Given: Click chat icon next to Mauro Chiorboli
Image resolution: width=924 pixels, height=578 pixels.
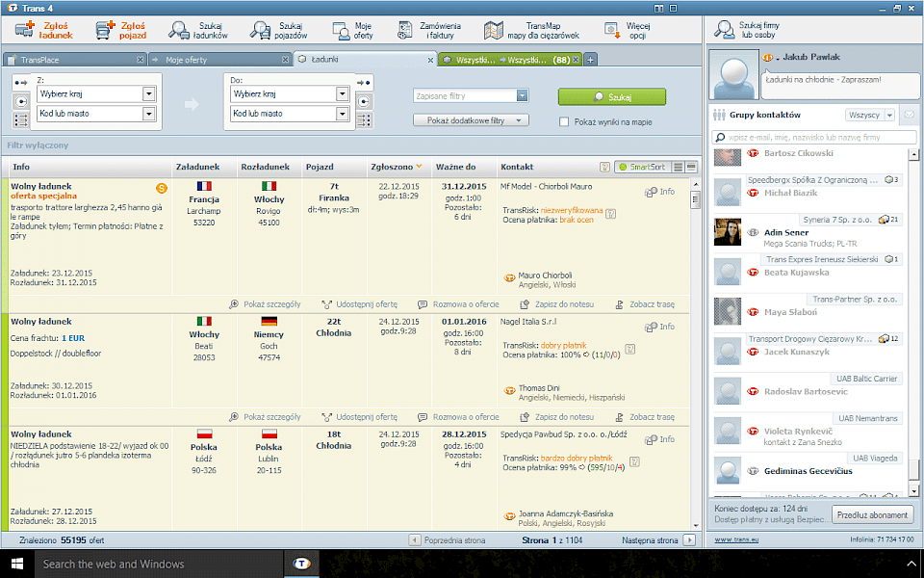Looking at the screenshot, I should point(510,277).
